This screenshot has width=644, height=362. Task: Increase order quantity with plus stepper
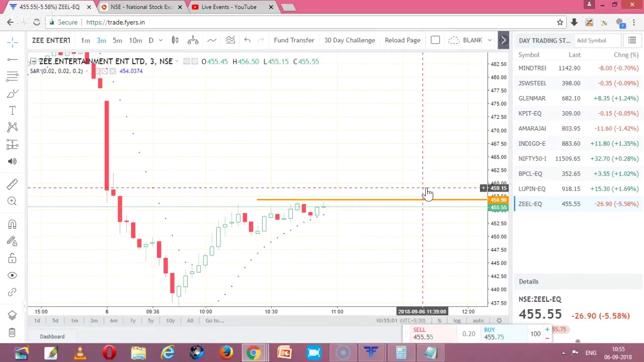click(x=547, y=330)
